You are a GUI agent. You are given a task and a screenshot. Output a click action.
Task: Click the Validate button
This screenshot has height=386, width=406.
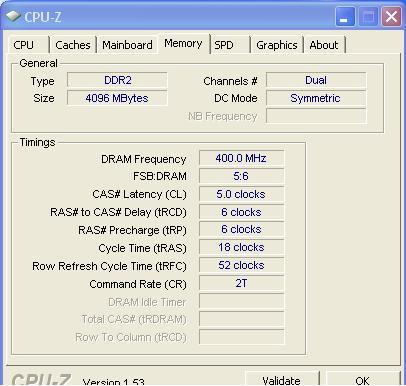click(x=282, y=379)
